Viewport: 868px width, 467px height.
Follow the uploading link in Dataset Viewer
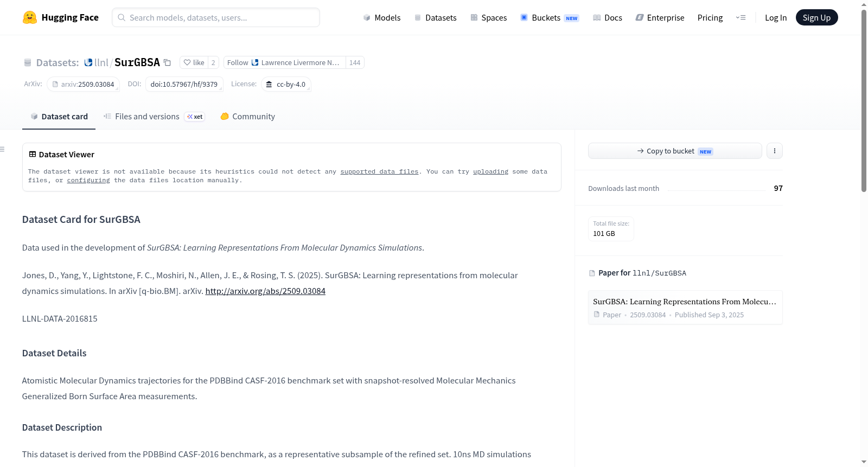pyautogui.click(x=491, y=171)
